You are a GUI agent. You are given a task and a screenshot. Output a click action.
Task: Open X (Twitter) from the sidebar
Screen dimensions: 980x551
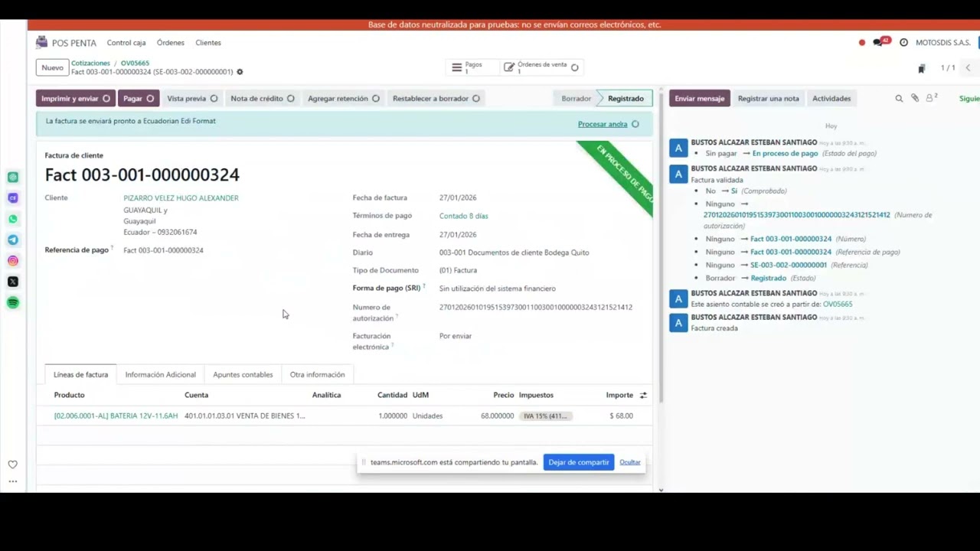[13, 282]
